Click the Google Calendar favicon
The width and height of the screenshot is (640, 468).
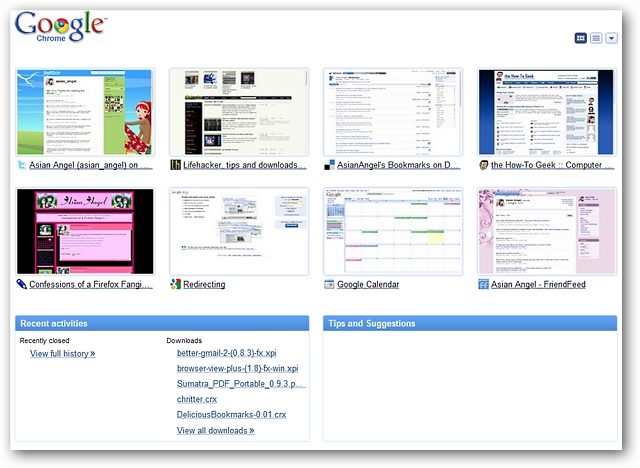(x=329, y=284)
